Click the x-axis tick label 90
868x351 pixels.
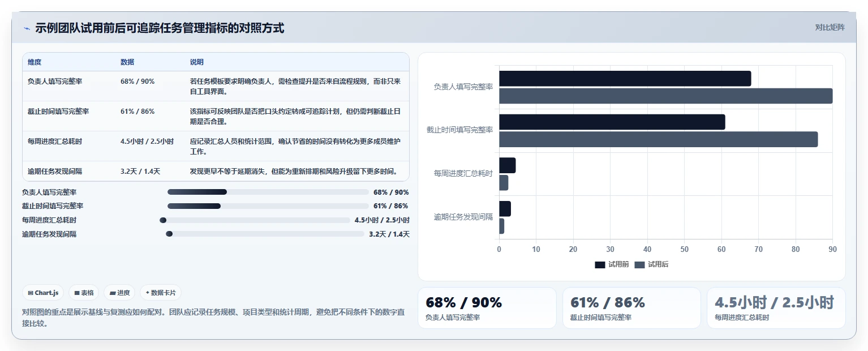[832, 249]
